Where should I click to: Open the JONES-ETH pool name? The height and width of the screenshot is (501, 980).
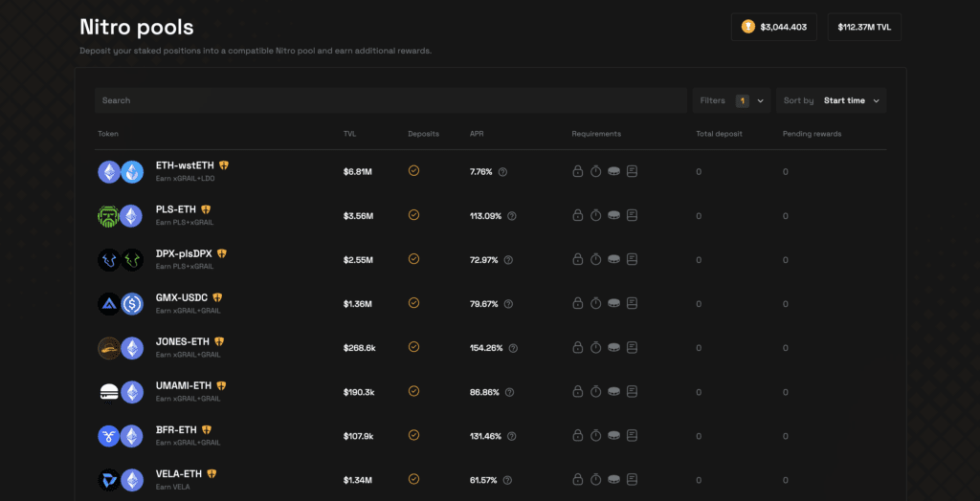pyautogui.click(x=183, y=341)
